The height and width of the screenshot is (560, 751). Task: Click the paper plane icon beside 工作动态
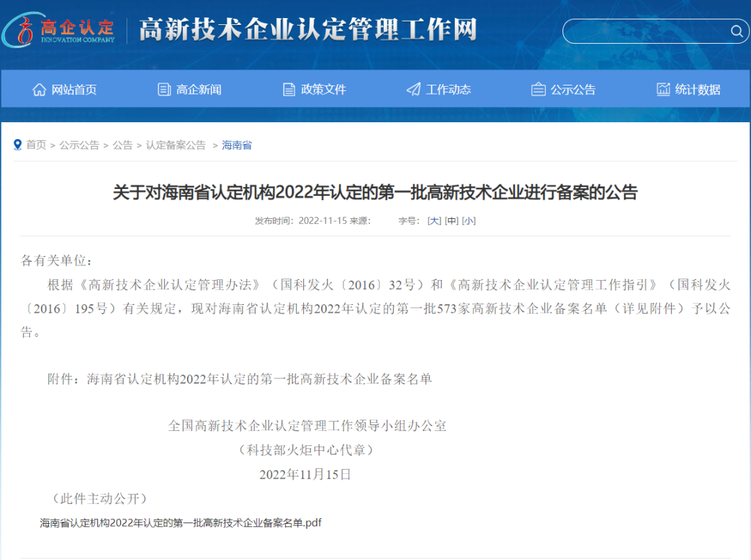pyautogui.click(x=414, y=90)
